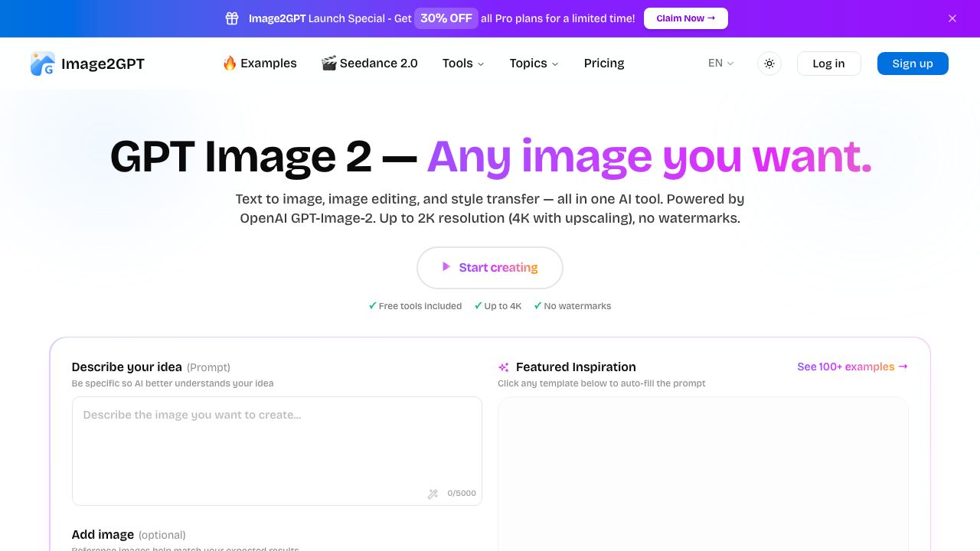Click the 'GPT Image 2' headline
This screenshot has height=551, width=980.
[x=241, y=156]
